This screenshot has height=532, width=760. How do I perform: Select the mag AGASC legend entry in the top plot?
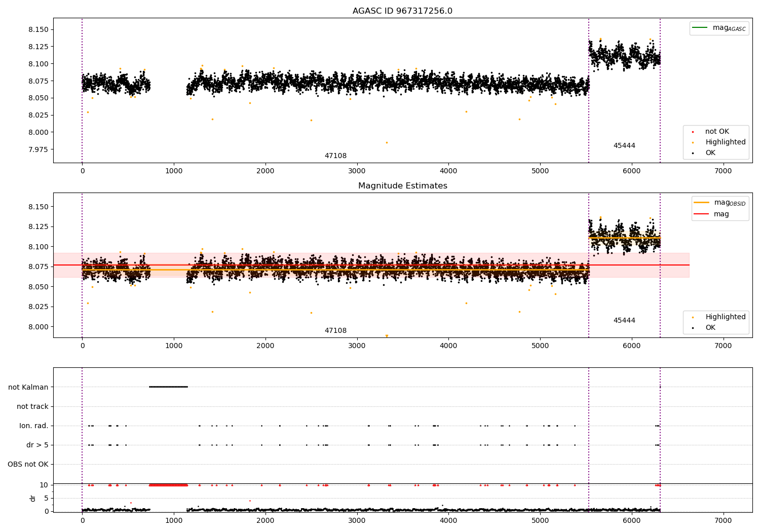point(719,28)
